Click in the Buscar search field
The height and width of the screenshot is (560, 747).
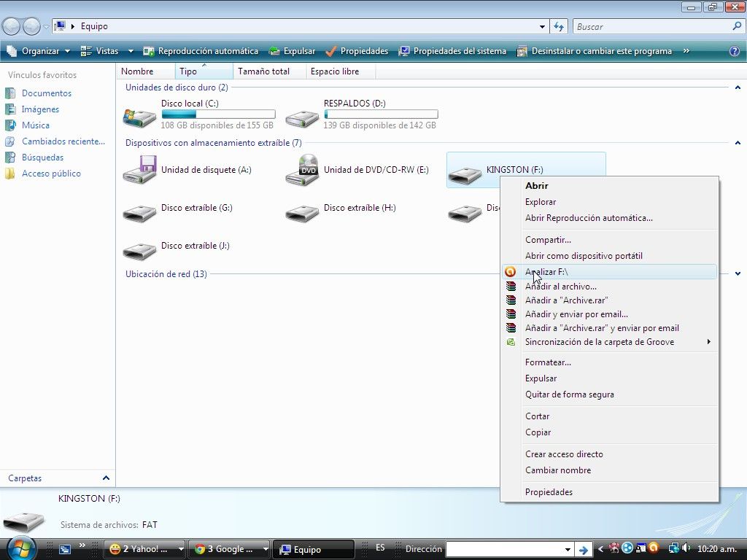[x=651, y=26]
